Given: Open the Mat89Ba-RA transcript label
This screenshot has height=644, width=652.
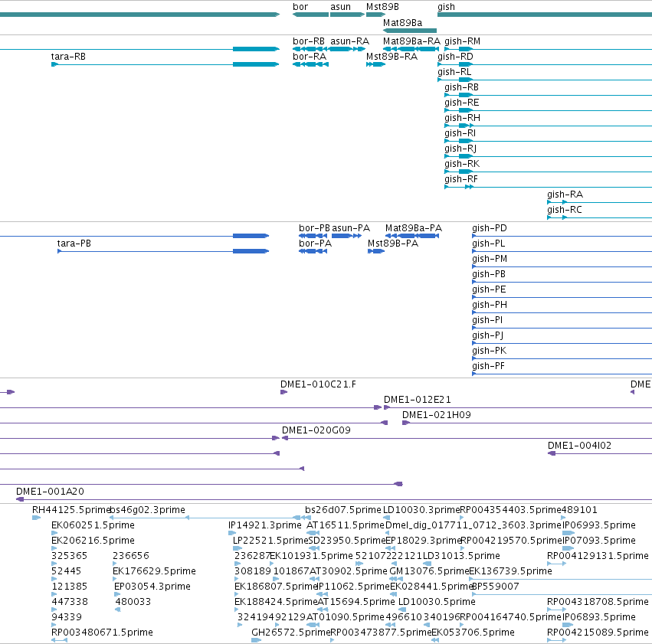Looking at the screenshot, I should 411,41.
